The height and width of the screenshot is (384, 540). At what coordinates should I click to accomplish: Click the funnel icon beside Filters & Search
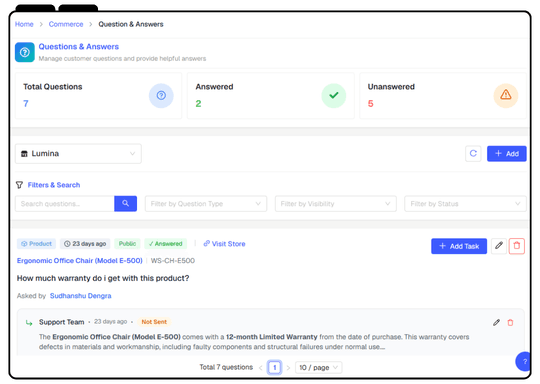pyautogui.click(x=19, y=185)
